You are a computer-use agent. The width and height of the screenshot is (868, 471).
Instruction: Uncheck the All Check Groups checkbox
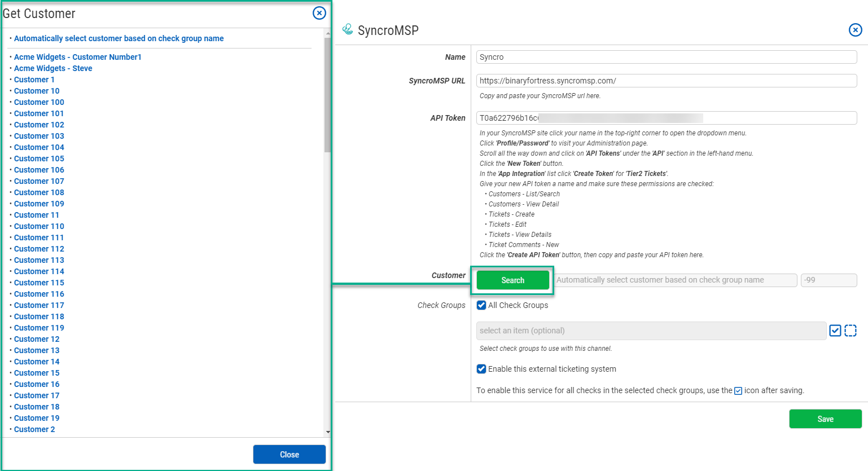click(481, 305)
